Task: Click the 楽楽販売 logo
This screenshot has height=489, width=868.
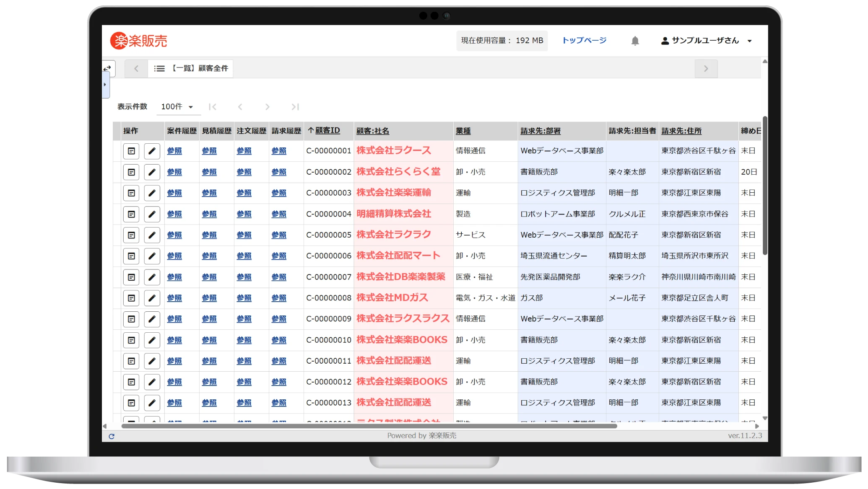Action: [x=139, y=41]
